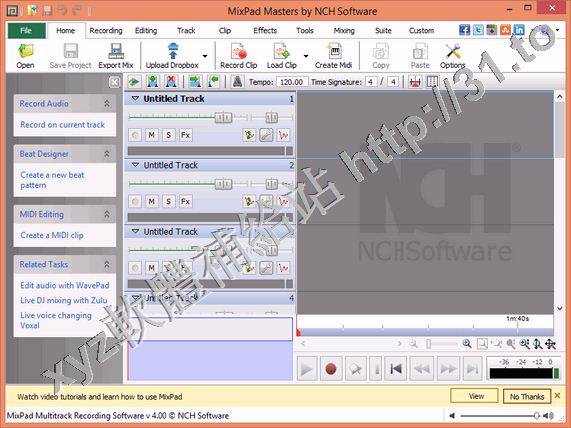Arm record on track 3
This screenshot has height=428, width=571.
click(135, 268)
